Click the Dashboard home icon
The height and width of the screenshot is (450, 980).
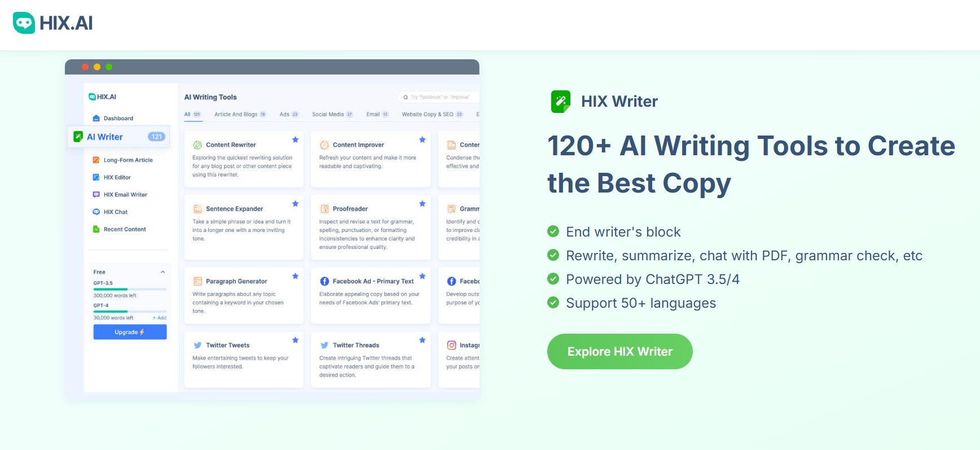point(96,118)
